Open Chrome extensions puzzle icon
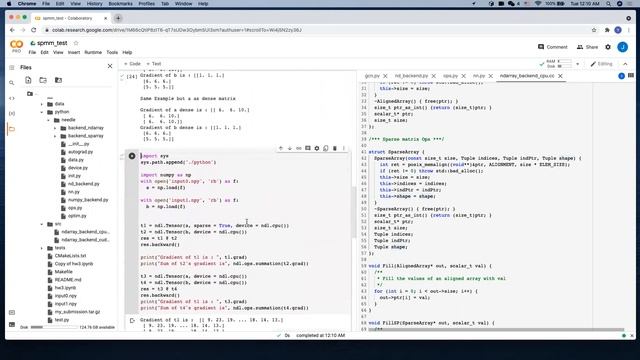640x360 pixels. pos(607,30)
